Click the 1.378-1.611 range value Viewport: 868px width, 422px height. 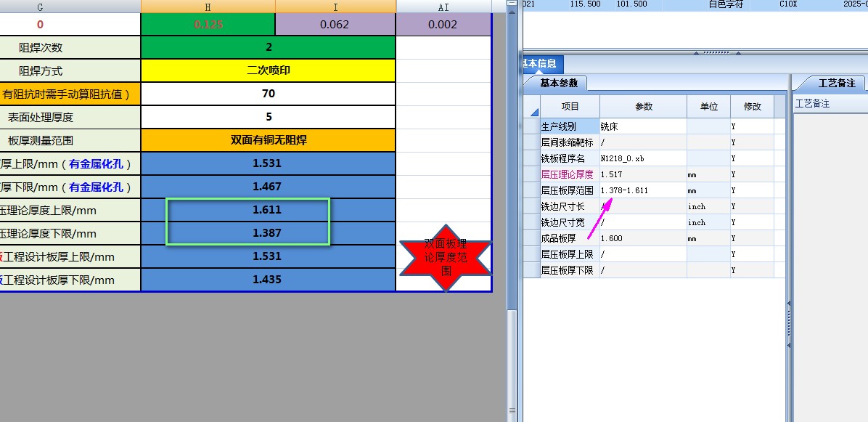(x=643, y=190)
